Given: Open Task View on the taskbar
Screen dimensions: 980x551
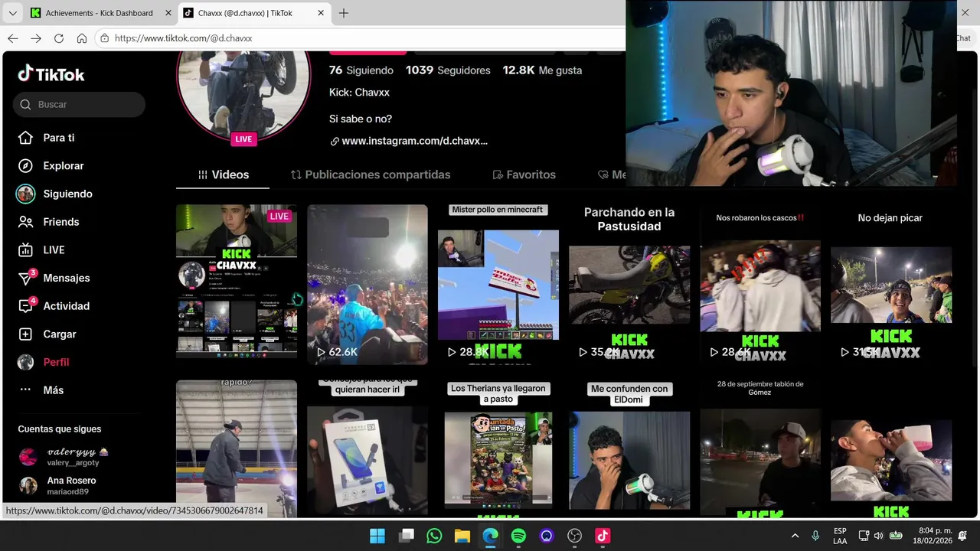Looking at the screenshot, I should click(406, 536).
